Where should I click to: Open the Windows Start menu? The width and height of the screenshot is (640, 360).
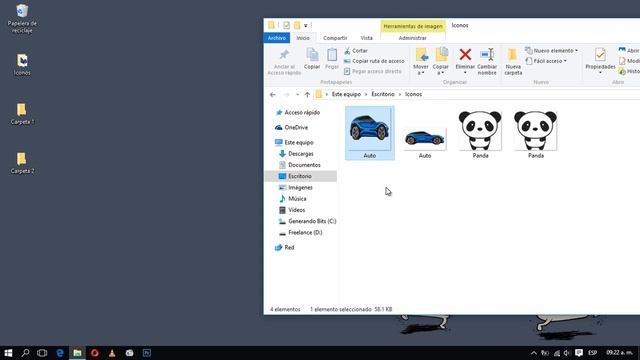(8, 353)
